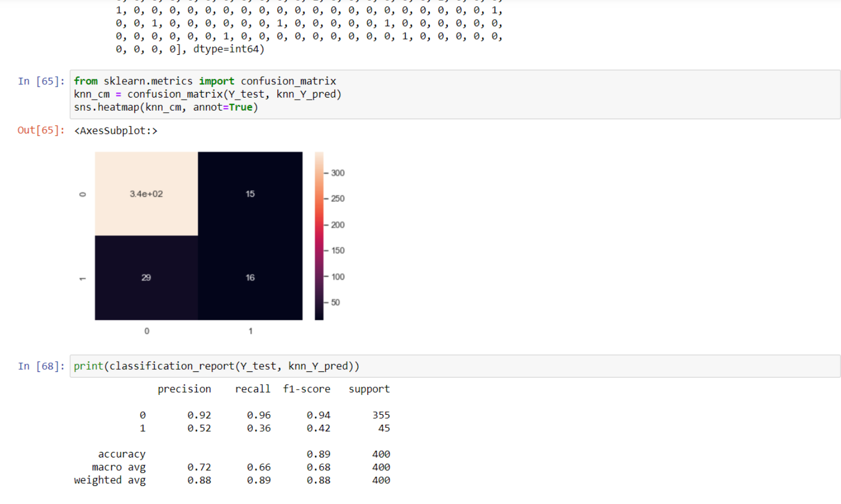Click the heatmap cell showing 29
841x504 pixels.
[146, 278]
